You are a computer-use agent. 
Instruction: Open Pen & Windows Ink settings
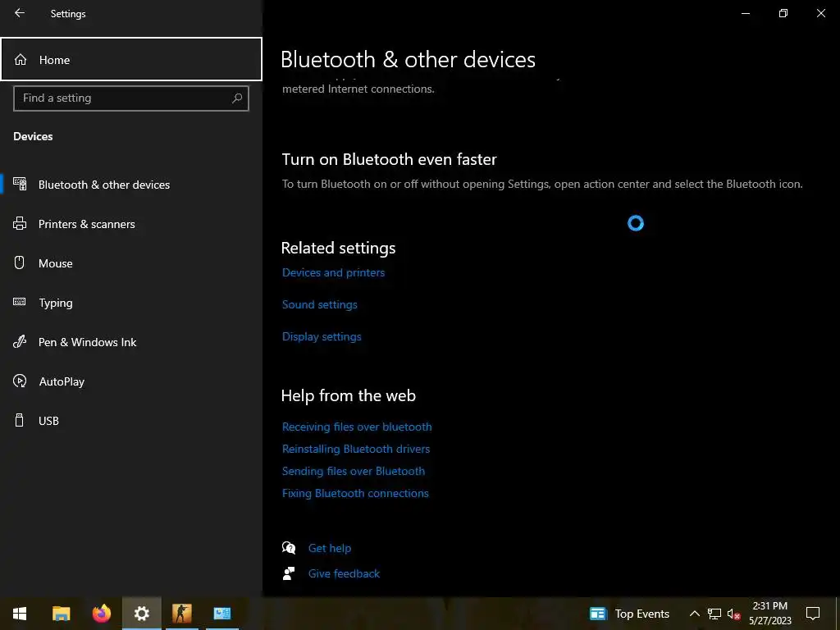point(131,342)
